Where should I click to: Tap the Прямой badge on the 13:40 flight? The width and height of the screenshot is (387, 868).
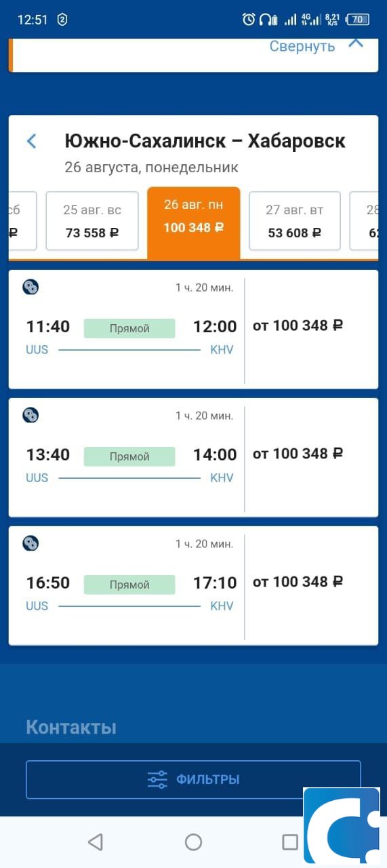[x=129, y=456]
